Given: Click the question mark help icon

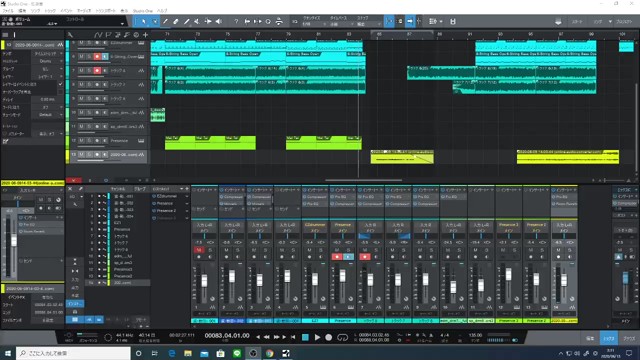Looking at the screenshot, I should click(236, 22).
